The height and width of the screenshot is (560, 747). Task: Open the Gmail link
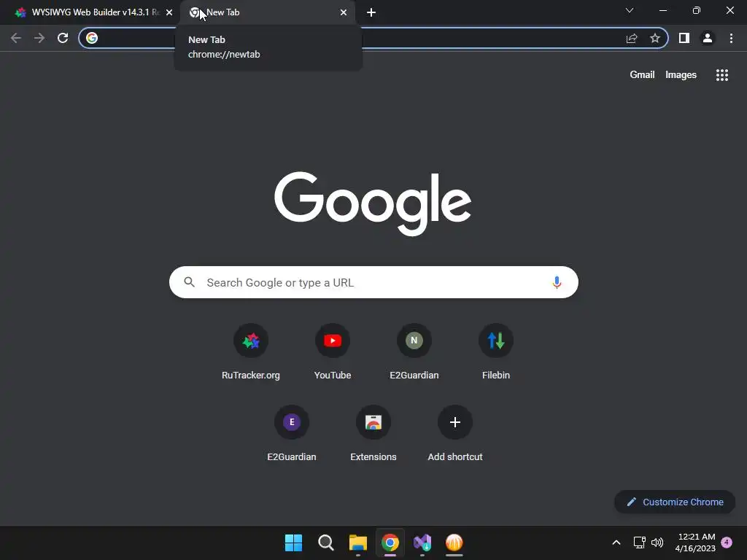point(642,75)
